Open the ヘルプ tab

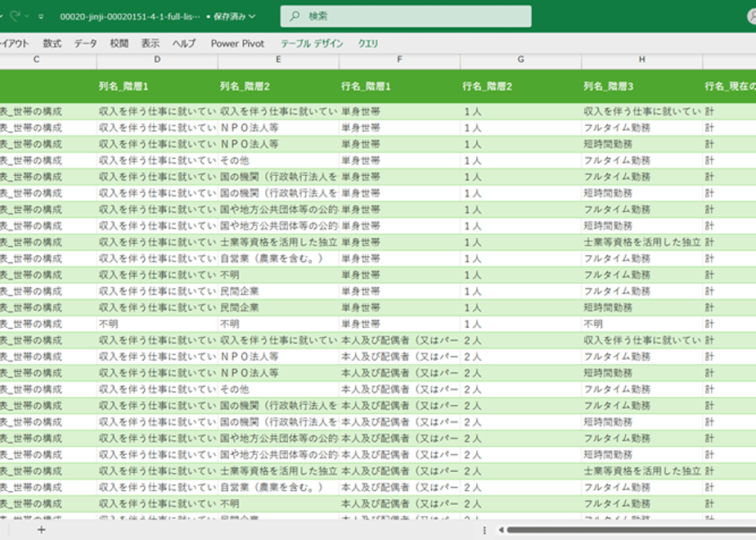(x=184, y=43)
